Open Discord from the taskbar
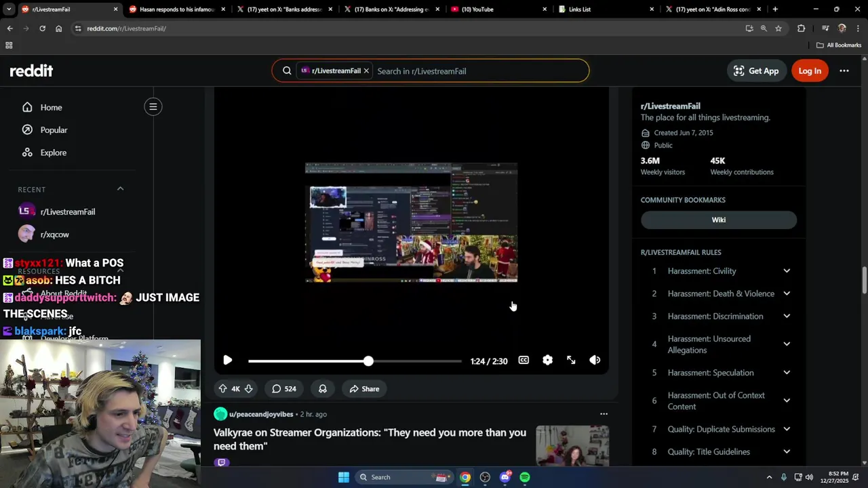This screenshot has height=488, width=868. pyautogui.click(x=505, y=477)
